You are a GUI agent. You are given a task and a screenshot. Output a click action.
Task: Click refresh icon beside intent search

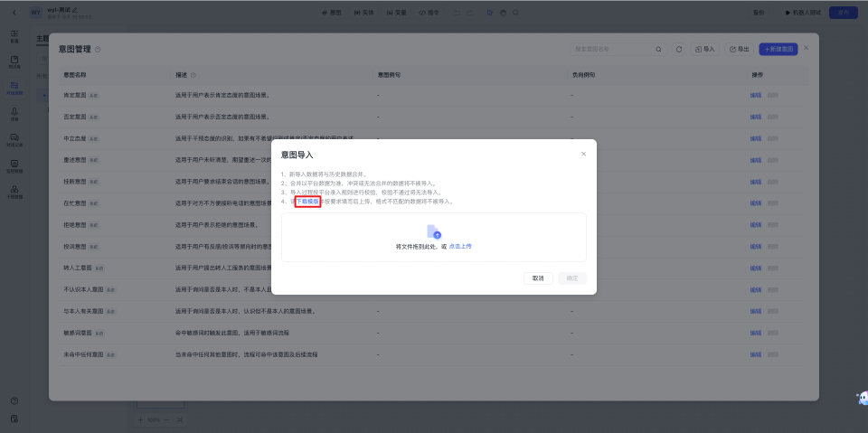pos(679,49)
